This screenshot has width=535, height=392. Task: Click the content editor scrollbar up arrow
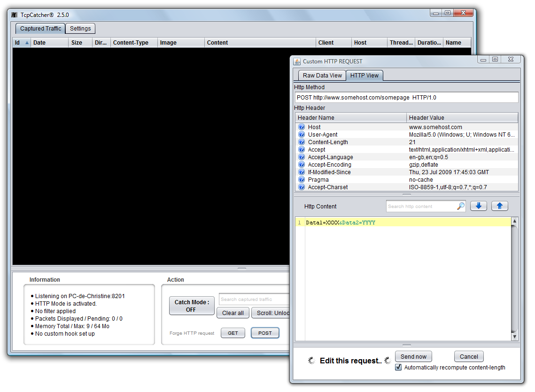click(x=514, y=221)
